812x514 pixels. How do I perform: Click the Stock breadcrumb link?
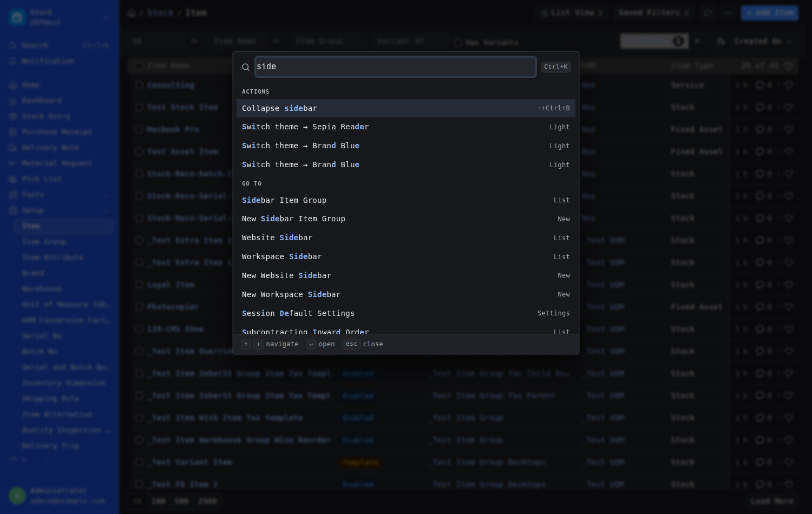160,12
